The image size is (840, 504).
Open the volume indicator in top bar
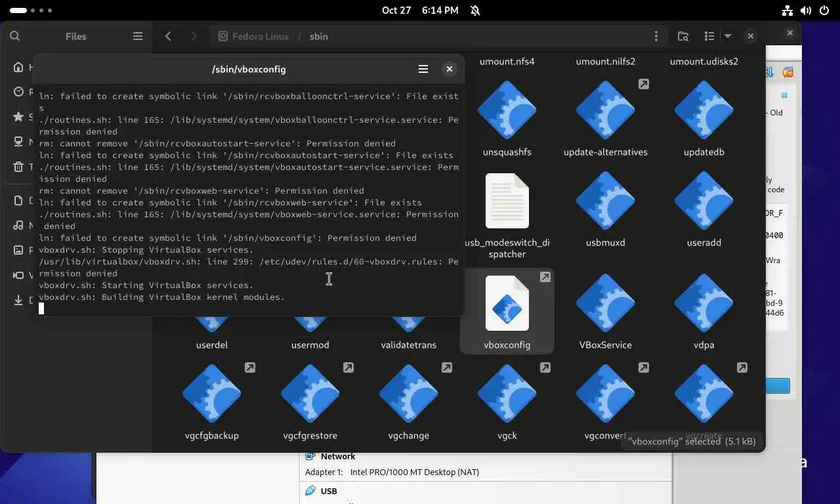pos(806,10)
